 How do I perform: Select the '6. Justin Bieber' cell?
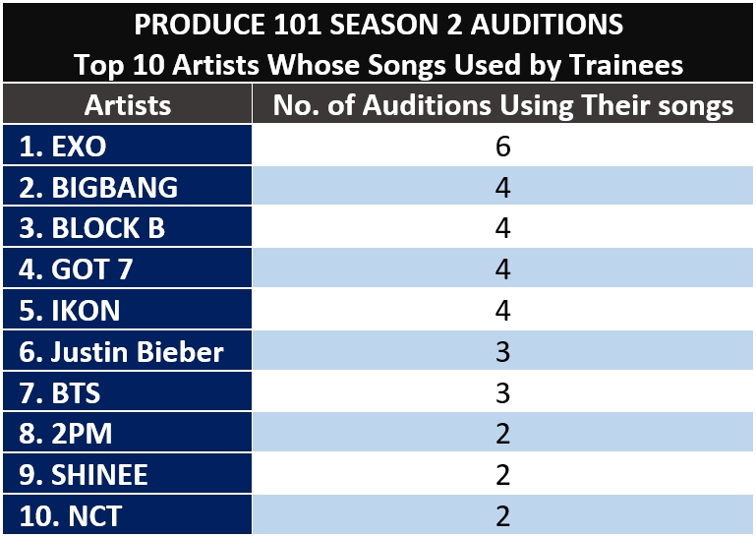coord(127,351)
